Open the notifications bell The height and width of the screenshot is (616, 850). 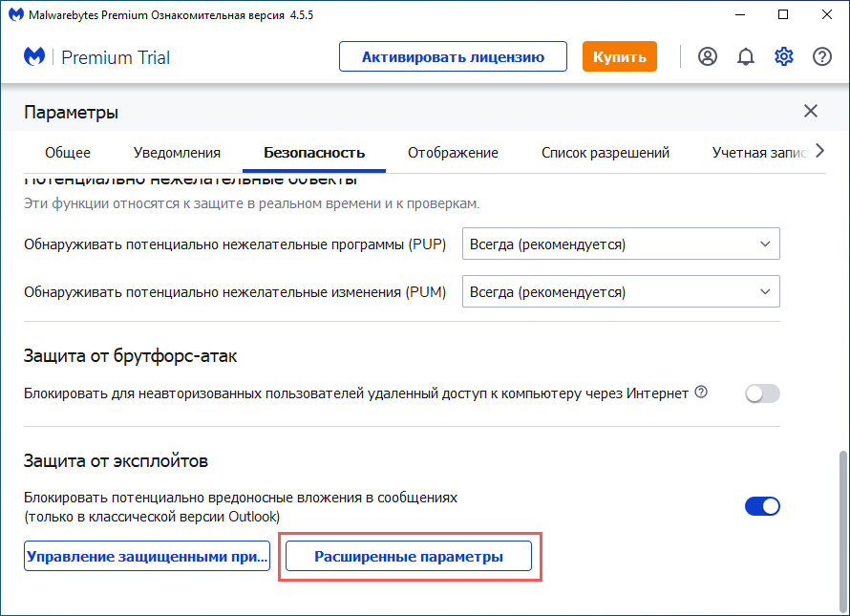click(746, 56)
